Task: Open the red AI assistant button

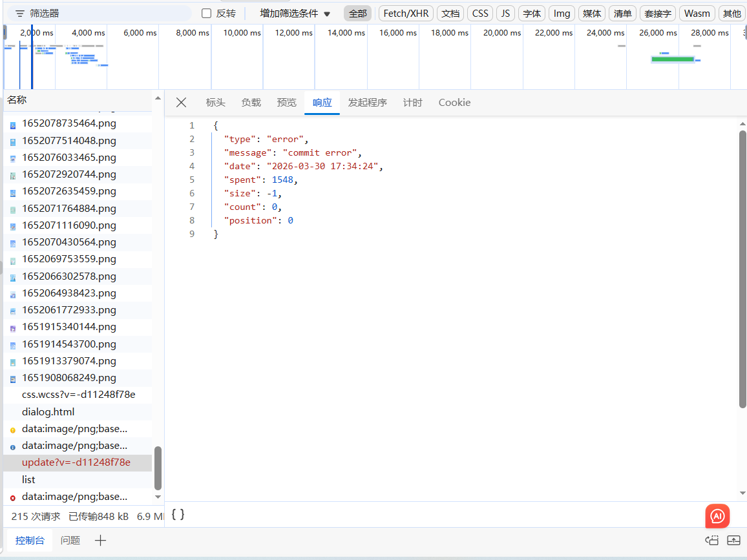Action: (717, 516)
